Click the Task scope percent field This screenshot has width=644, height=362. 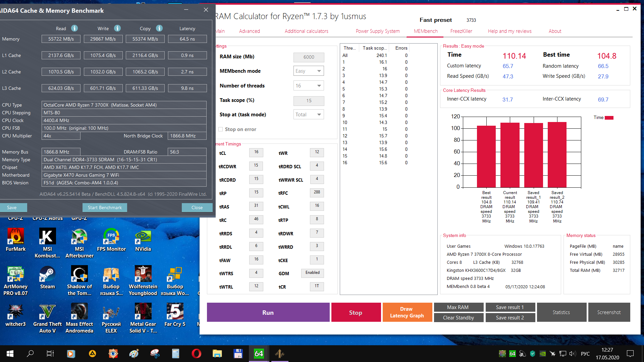(x=309, y=101)
